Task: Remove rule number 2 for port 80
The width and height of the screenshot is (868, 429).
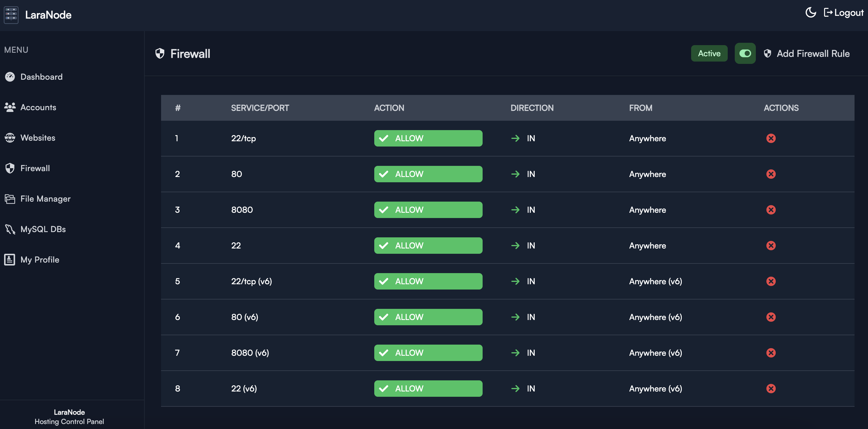Action: pos(770,174)
